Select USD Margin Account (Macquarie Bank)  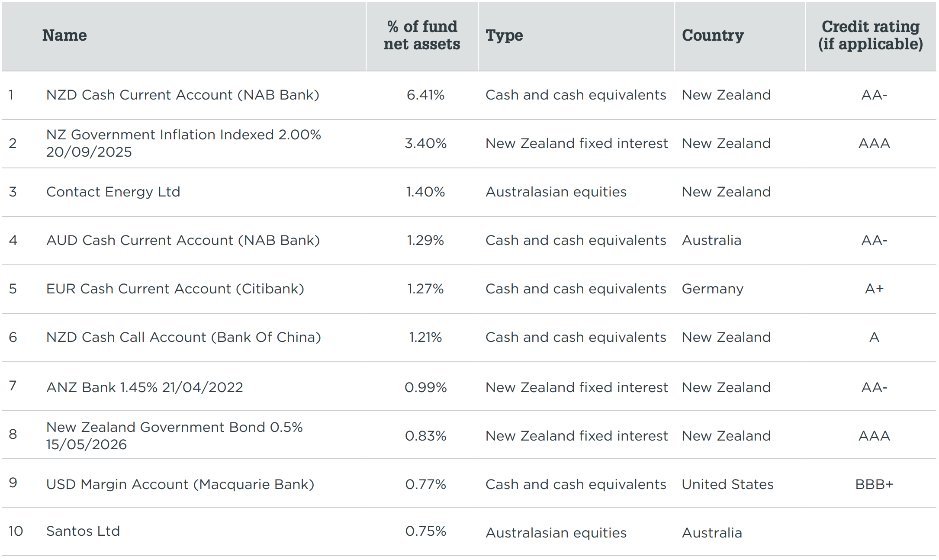180,484
